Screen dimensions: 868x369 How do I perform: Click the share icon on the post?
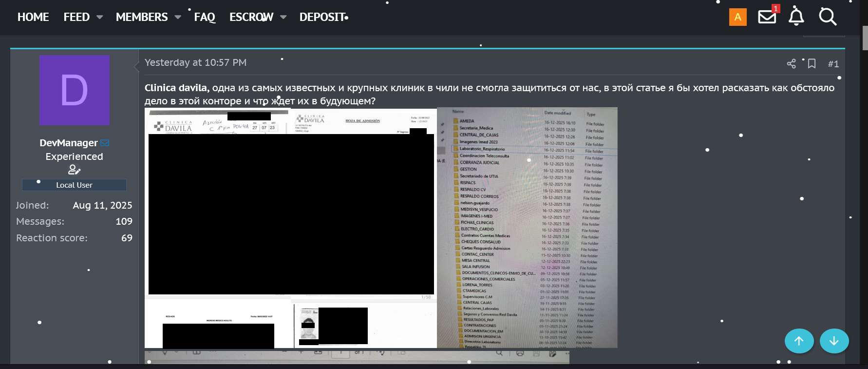(x=791, y=64)
